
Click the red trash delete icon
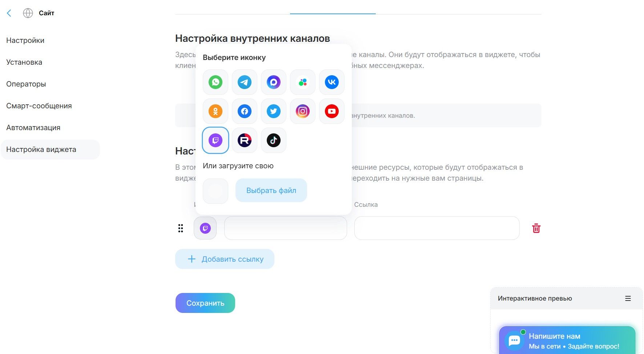[x=536, y=228]
